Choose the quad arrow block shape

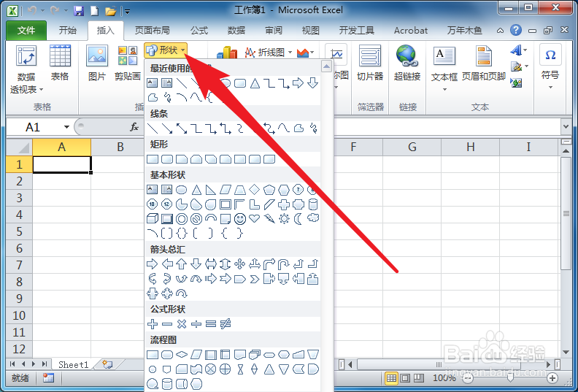[240, 264]
